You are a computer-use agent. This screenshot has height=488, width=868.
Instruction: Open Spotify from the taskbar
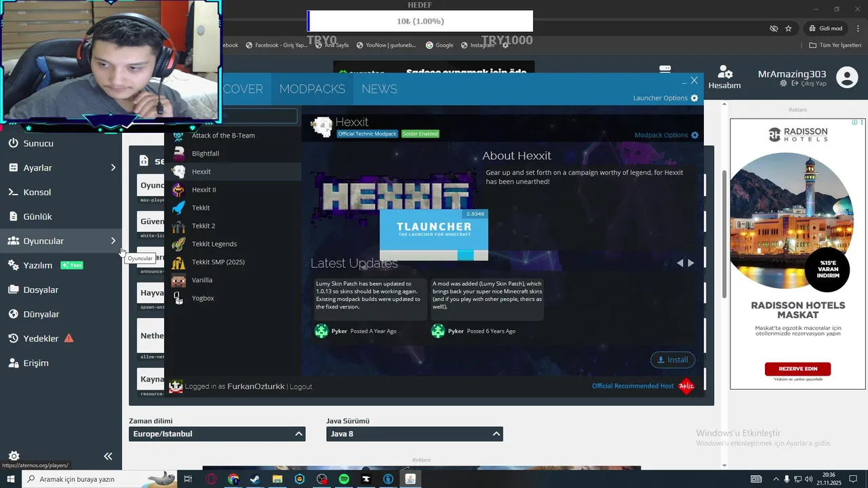(344, 479)
